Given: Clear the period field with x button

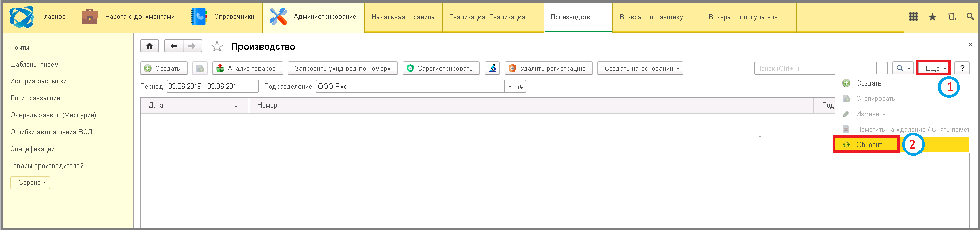Looking at the screenshot, I should point(253,87).
